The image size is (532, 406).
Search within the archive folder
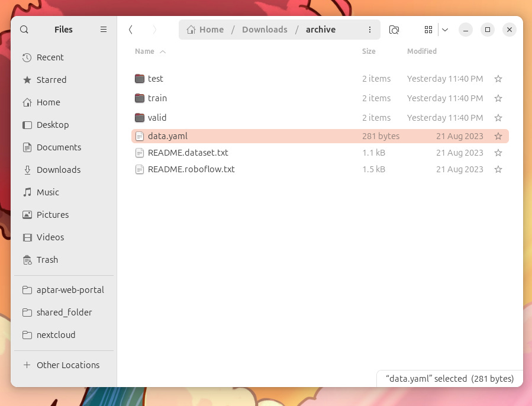pos(394,30)
